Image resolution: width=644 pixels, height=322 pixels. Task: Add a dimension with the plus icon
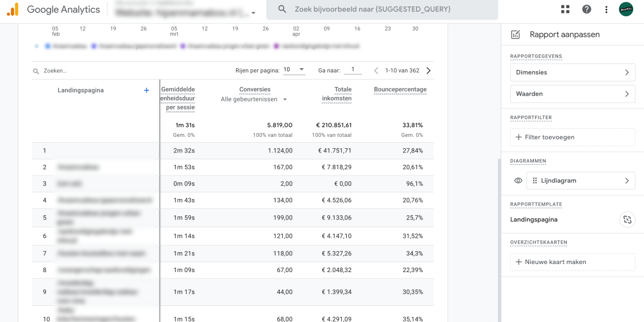[147, 90]
